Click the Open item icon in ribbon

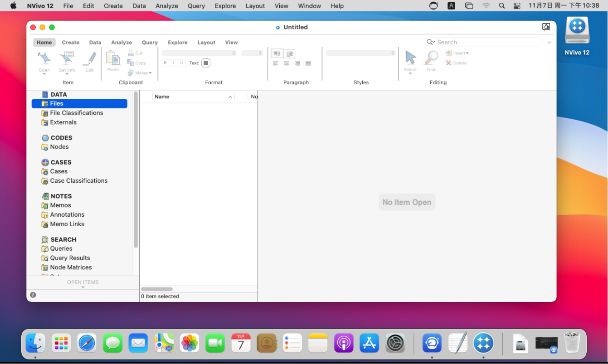point(44,59)
